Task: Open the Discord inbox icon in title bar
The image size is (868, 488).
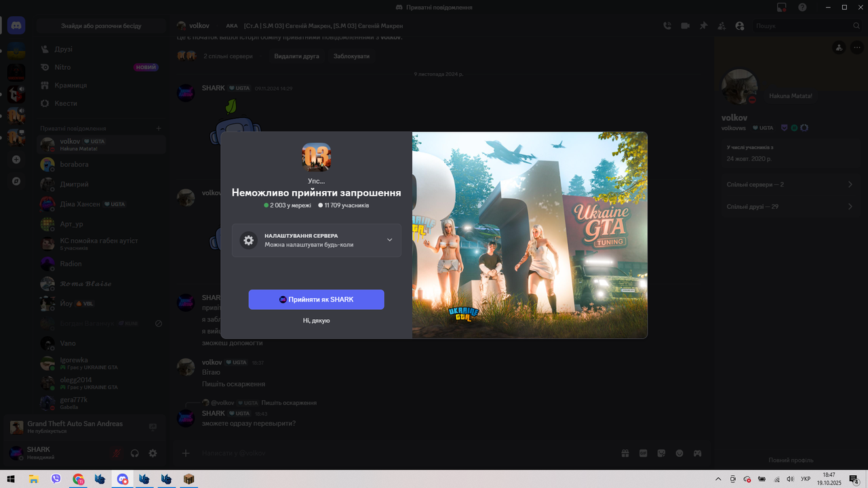Action: (x=782, y=7)
